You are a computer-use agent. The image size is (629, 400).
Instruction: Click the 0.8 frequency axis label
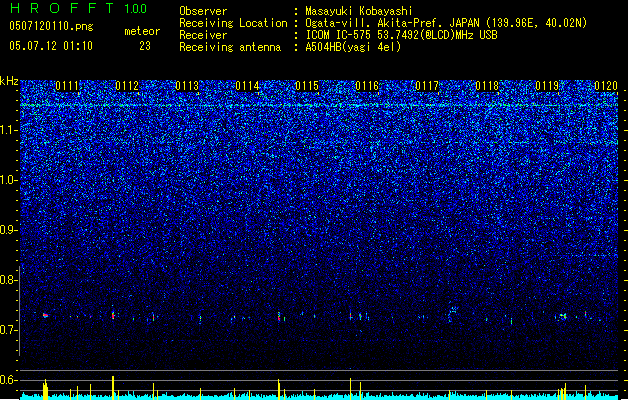pyautogui.click(x=8, y=280)
